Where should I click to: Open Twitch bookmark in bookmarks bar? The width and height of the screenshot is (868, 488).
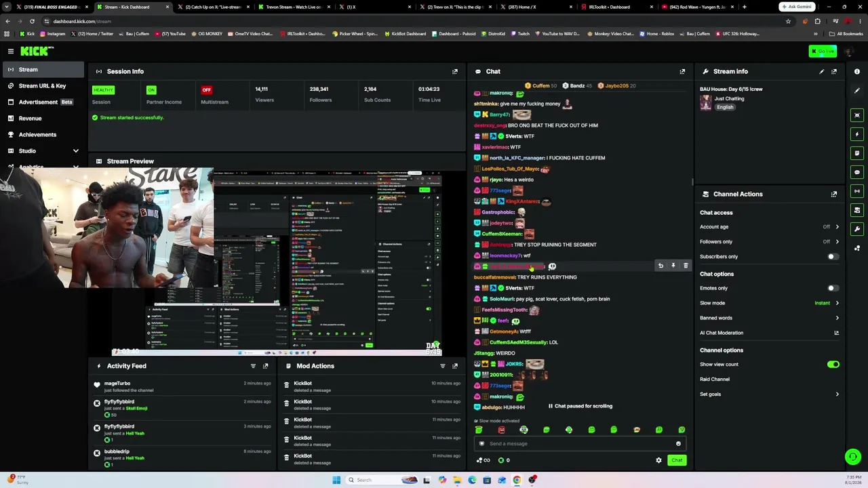coord(519,34)
